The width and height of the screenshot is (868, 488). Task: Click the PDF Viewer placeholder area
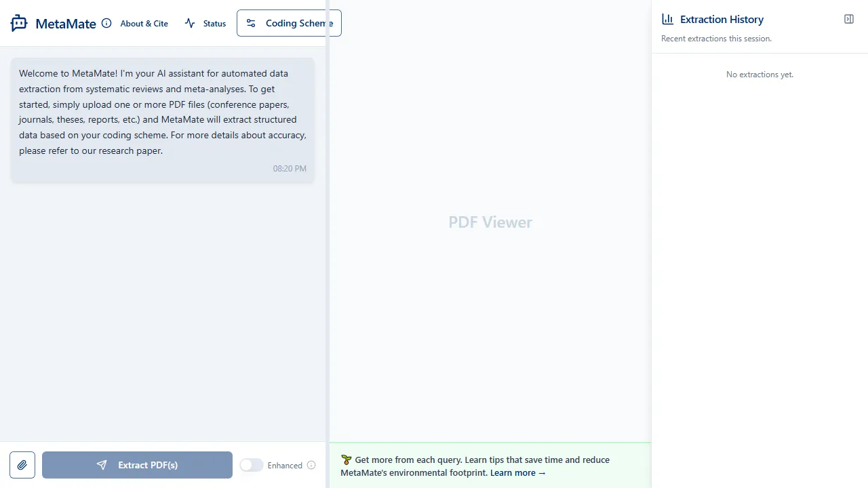click(490, 222)
